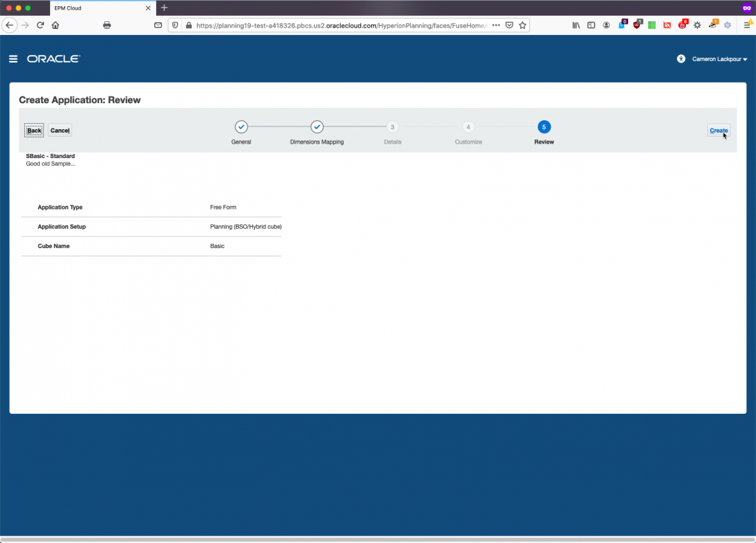
Task: Click the Create button to finish the wizard
Action: click(718, 130)
